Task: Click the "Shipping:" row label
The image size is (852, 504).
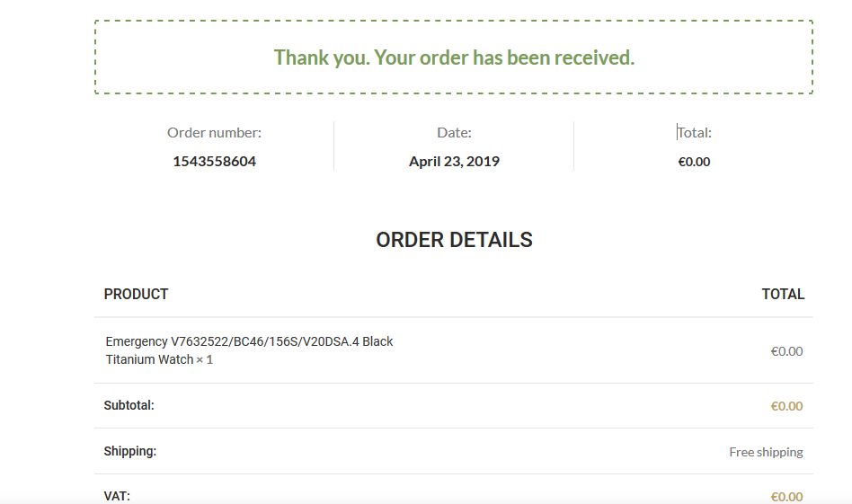Action: click(x=129, y=451)
